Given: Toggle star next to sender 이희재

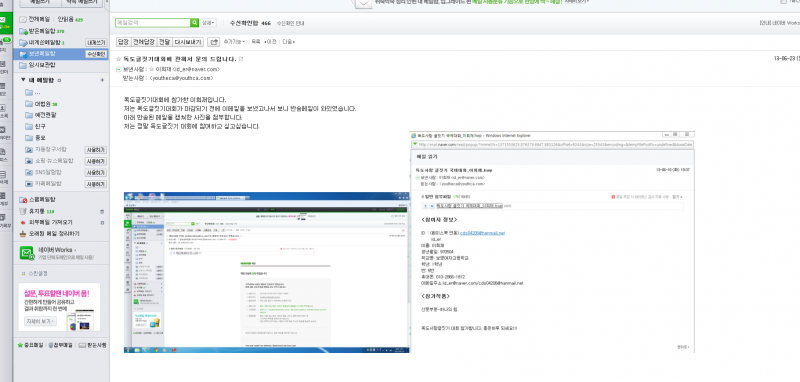Looking at the screenshot, I should coord(151,69).
